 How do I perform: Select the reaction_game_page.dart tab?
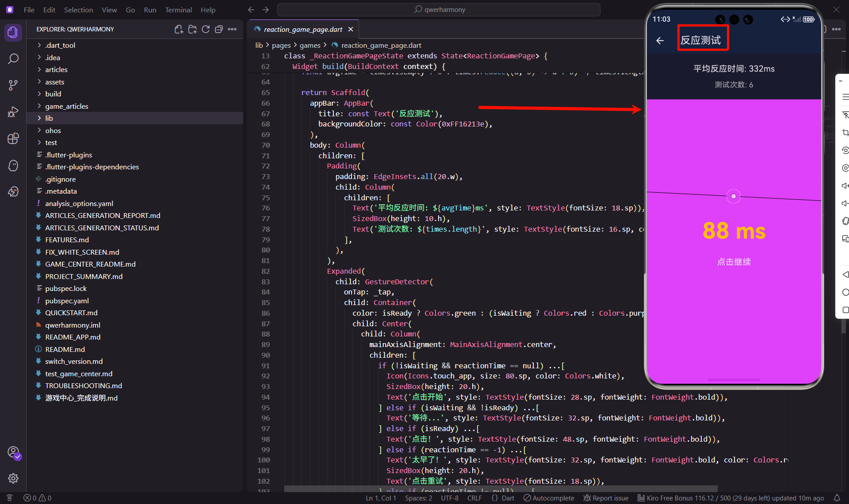[x=303, y=29]
